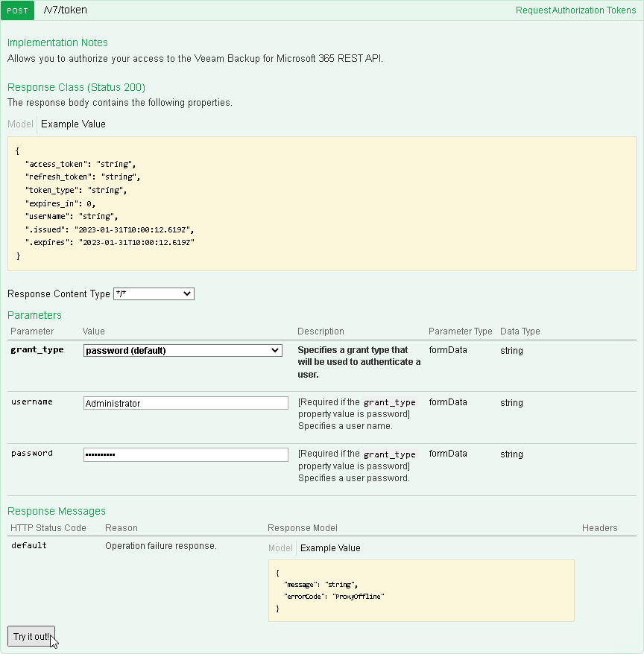Viewport: 644px width, 654px height.
Task: Click formData in the username row
Action: pos(448,402)
